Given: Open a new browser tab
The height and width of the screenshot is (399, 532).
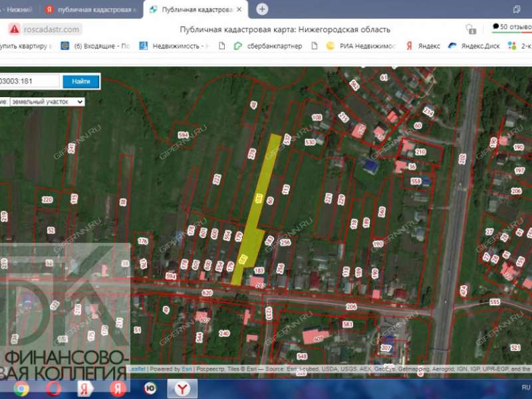Looking at the screenshot, I should tap(262, 9).
